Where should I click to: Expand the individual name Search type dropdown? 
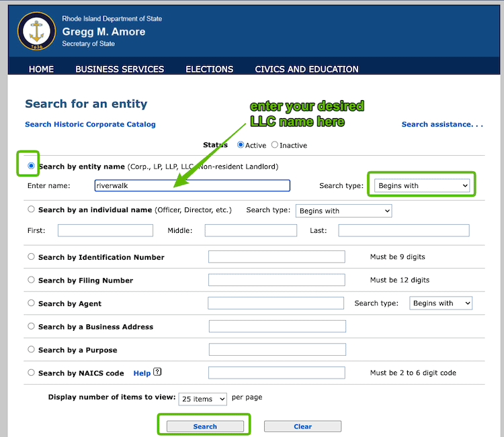pyautogui.click(x=343, y=211)
